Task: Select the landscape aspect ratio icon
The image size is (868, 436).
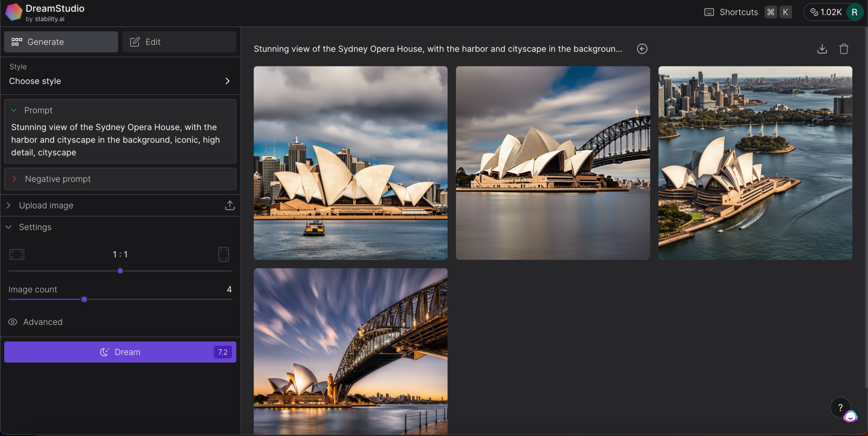Action: tap(17, 254)
